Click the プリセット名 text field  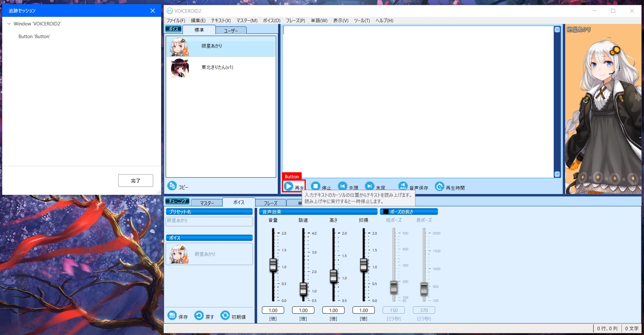[x=209, y=221]
